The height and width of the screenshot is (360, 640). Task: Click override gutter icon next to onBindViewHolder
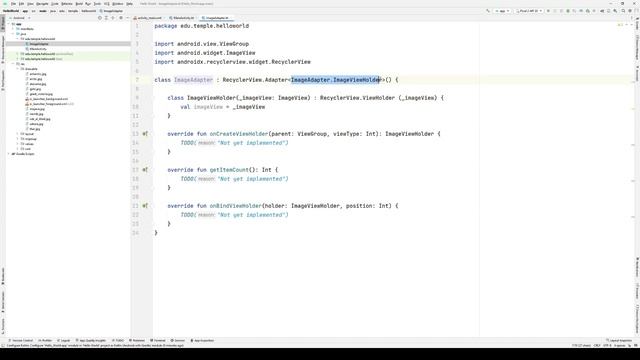145,206
